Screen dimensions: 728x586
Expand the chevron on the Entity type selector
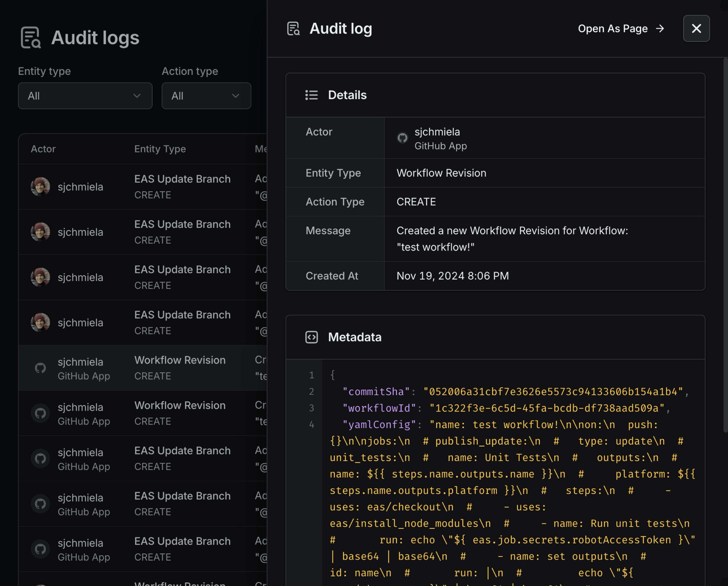tap(137, 96)
